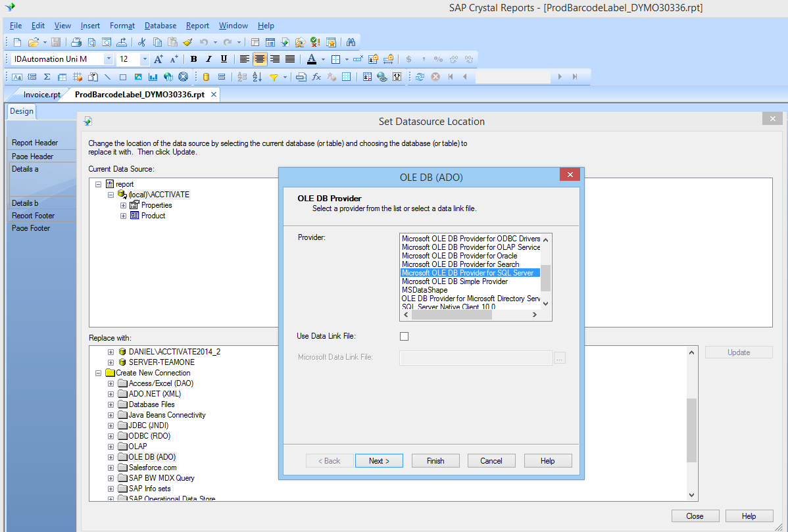This screenshot has height=532, width=788.
Task: Open the font color dropdown arrow
Action: tap(323, 59)
